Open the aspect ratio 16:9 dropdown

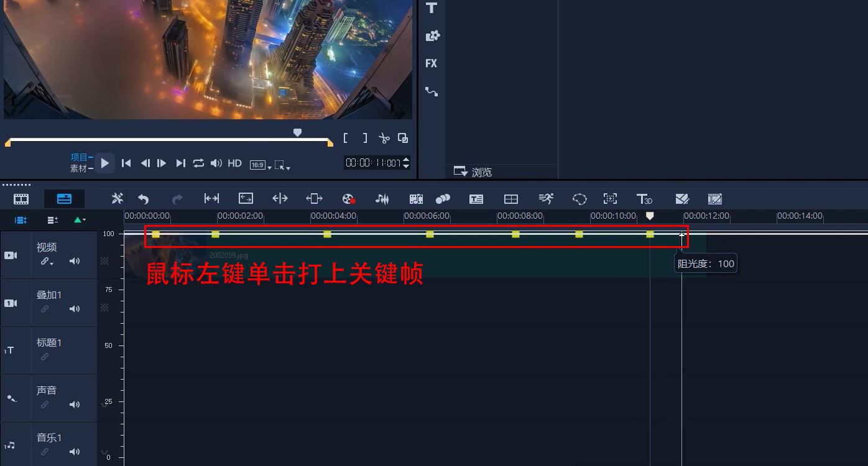pyautogui.click(x=262, y=164)
